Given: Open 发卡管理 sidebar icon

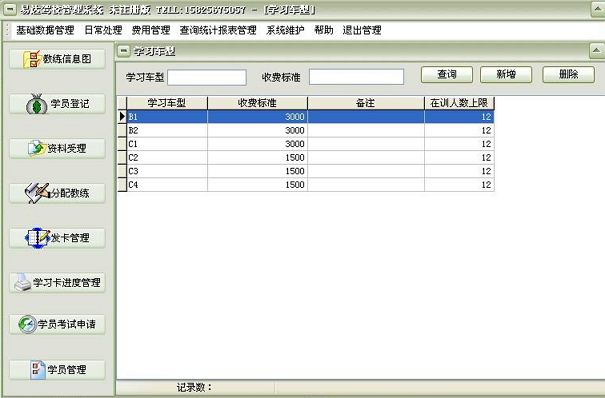Looking at the screenshot, I should coord(37,238).
